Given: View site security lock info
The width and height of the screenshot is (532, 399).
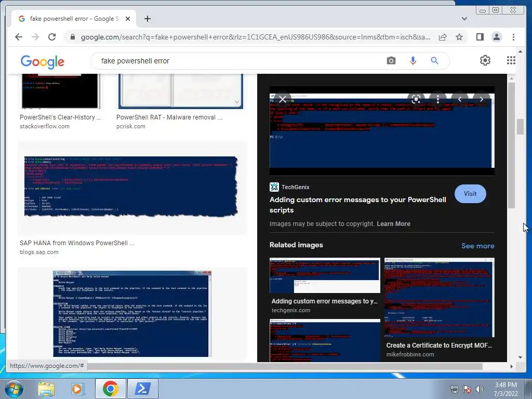Looking at the screenshot, I should (72, 37).
